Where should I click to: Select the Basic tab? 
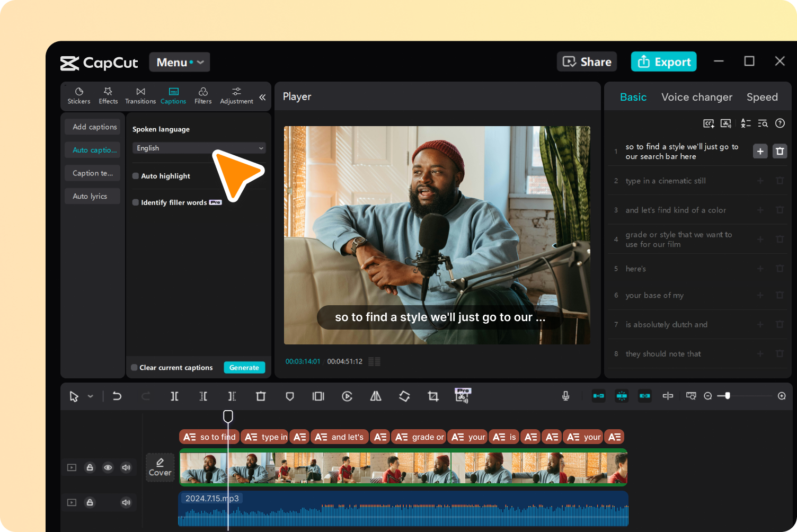pos(633,97)
